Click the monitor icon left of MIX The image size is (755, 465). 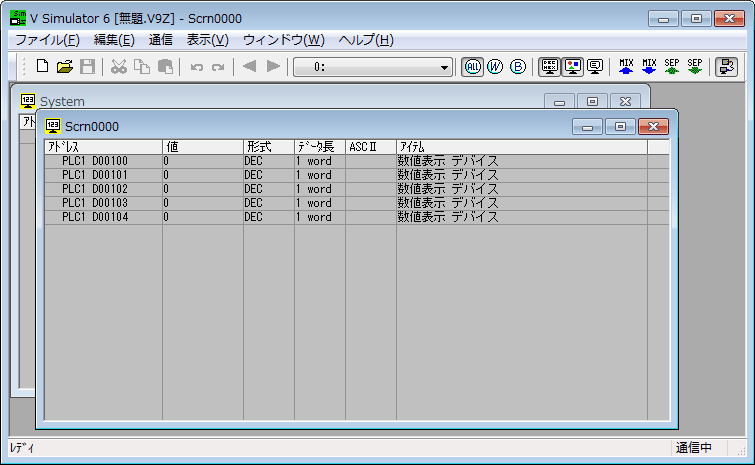pyautogui.click(x=595, y=67)
